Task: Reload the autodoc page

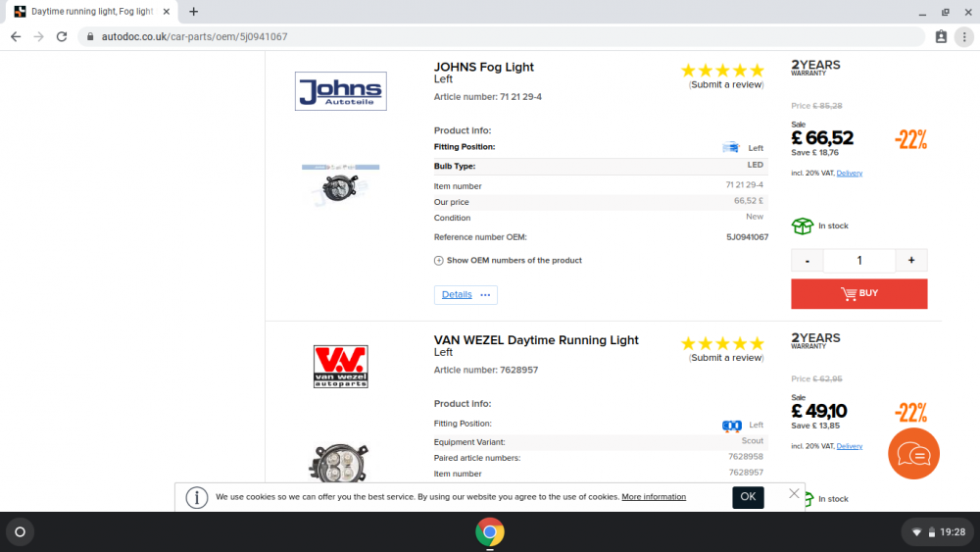Action: [61, 37]
